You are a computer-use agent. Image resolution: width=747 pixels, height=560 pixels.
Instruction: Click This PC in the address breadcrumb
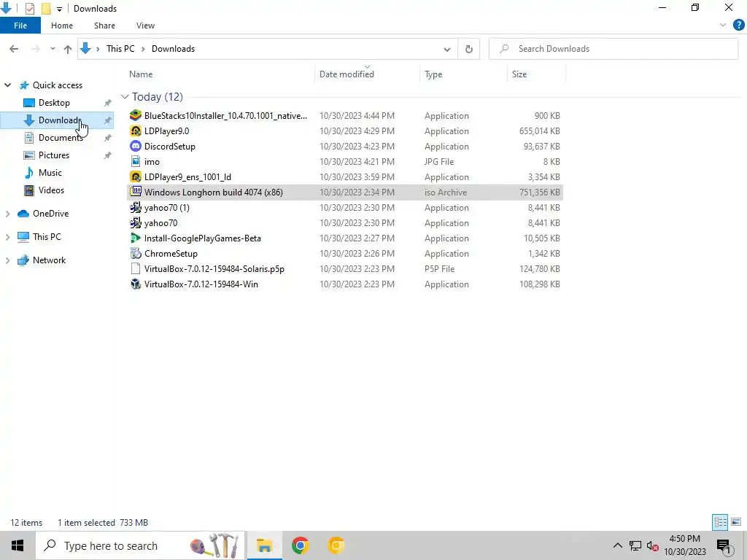tap(120, 49)
